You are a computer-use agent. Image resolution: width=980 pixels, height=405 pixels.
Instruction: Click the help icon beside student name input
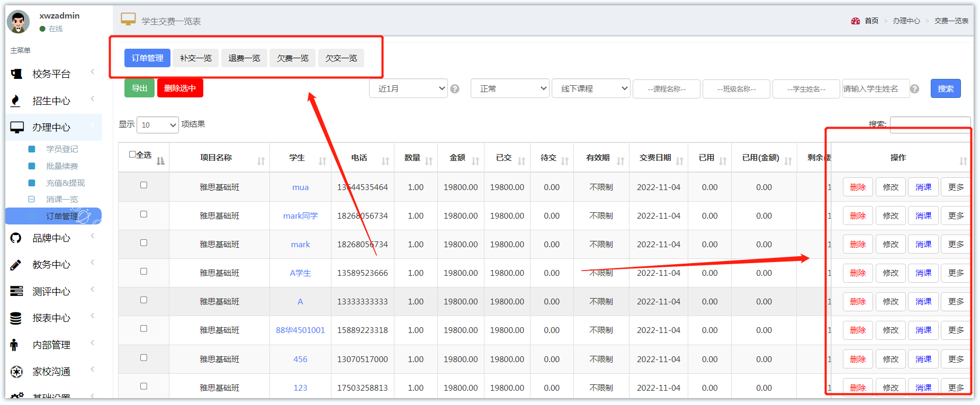point(914,89)
